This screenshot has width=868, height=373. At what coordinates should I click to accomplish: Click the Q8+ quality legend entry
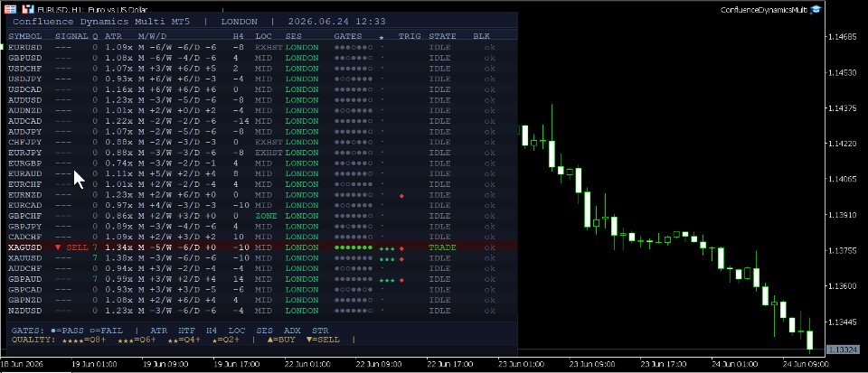[83, 340]
